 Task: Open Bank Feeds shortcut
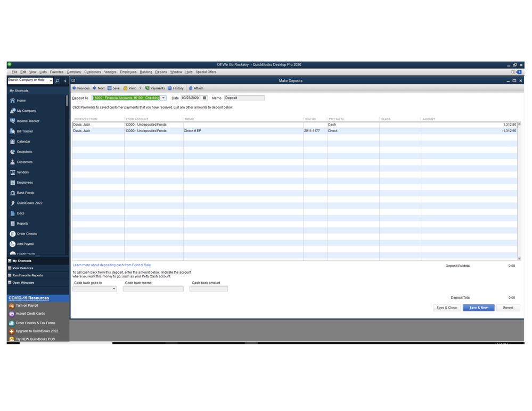pos(22,193)
